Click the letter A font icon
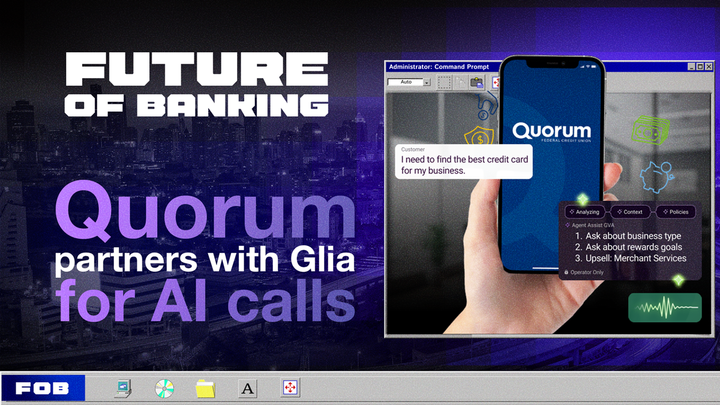Image resolution: width=720 pixels, height=405 pixels. point(248,388)
